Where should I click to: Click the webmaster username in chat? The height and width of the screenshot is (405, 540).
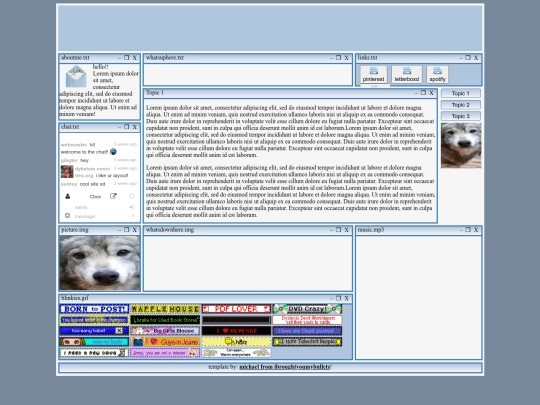pyautogui.click(x=74, y=145)
